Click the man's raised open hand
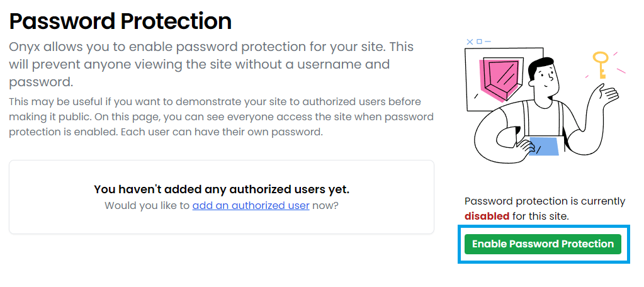 tap(606, 95)
